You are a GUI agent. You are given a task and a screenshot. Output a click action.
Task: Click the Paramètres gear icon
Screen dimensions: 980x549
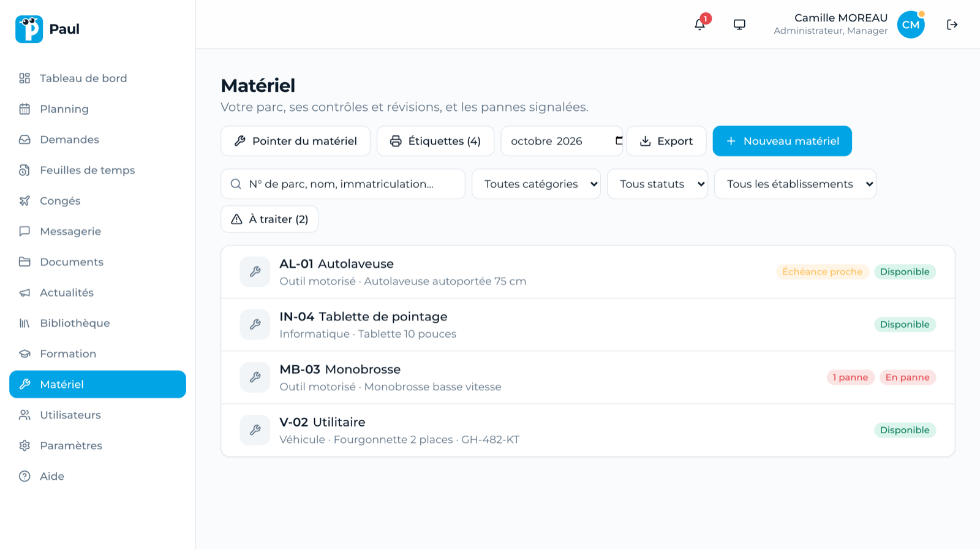click(24, 446)
